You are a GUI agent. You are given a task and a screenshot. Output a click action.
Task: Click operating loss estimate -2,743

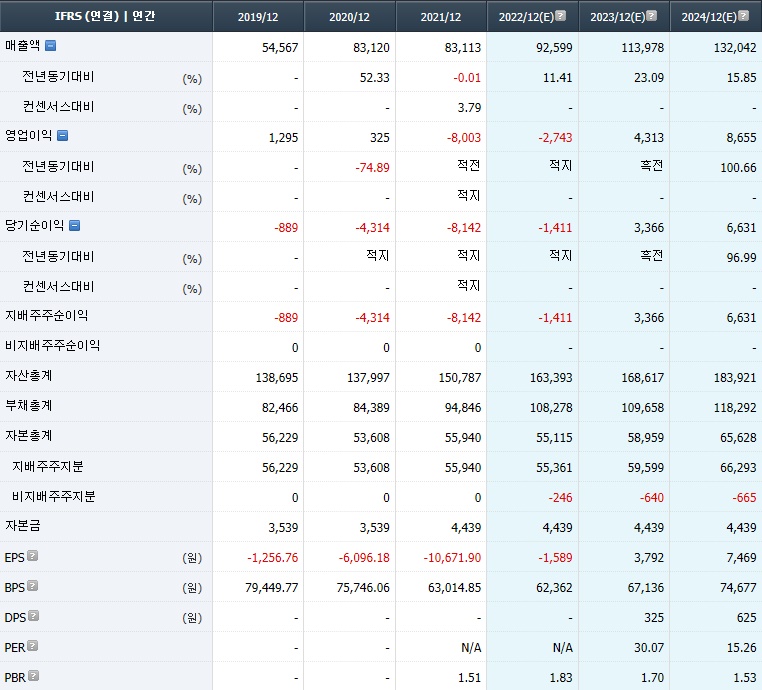coord(555,138)
